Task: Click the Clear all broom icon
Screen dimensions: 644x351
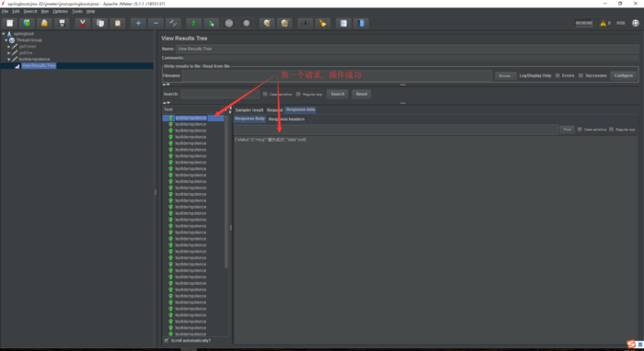Action: pos(284,23)
